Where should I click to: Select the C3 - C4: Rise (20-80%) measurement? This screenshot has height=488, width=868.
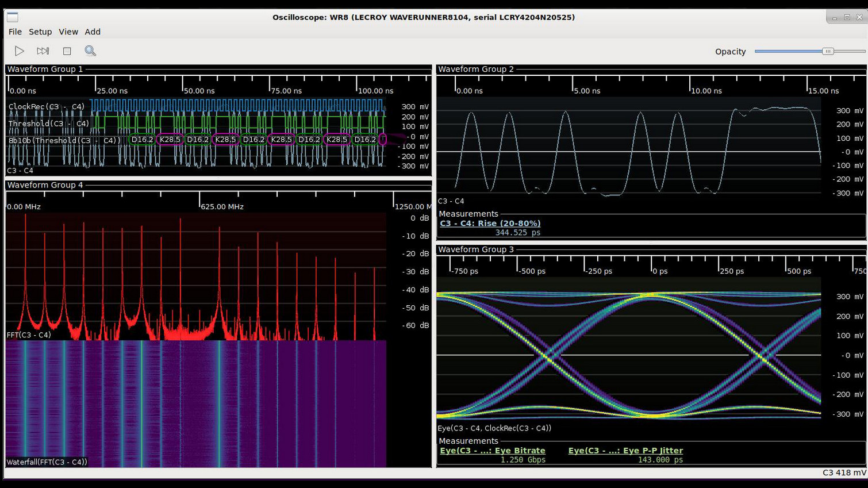point(490,224)
